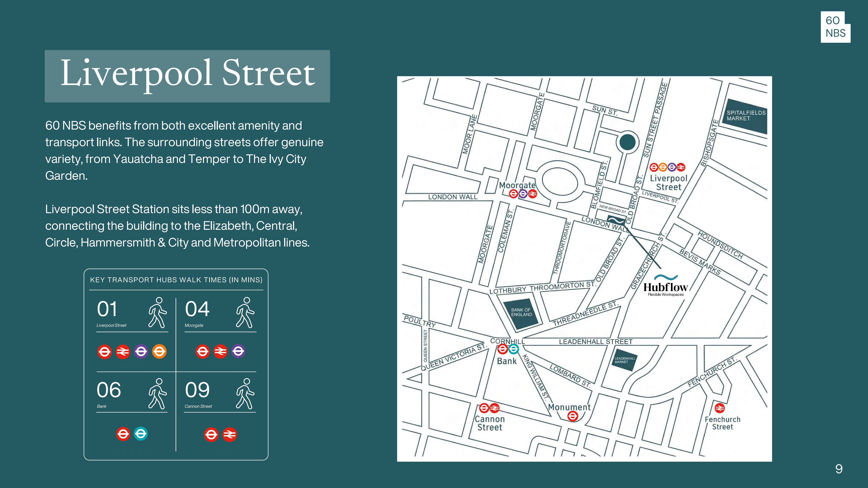Click the National Rail icon at Fenchurch Street on map
This screenshot has width=868, height=488.
click(x=719, y=408)
